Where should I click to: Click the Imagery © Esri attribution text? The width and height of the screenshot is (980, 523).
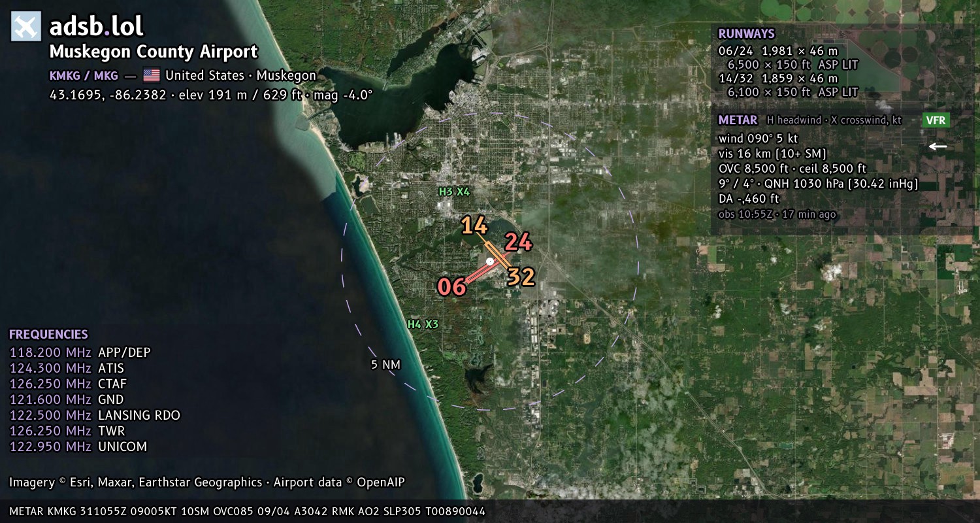point(207,482)
